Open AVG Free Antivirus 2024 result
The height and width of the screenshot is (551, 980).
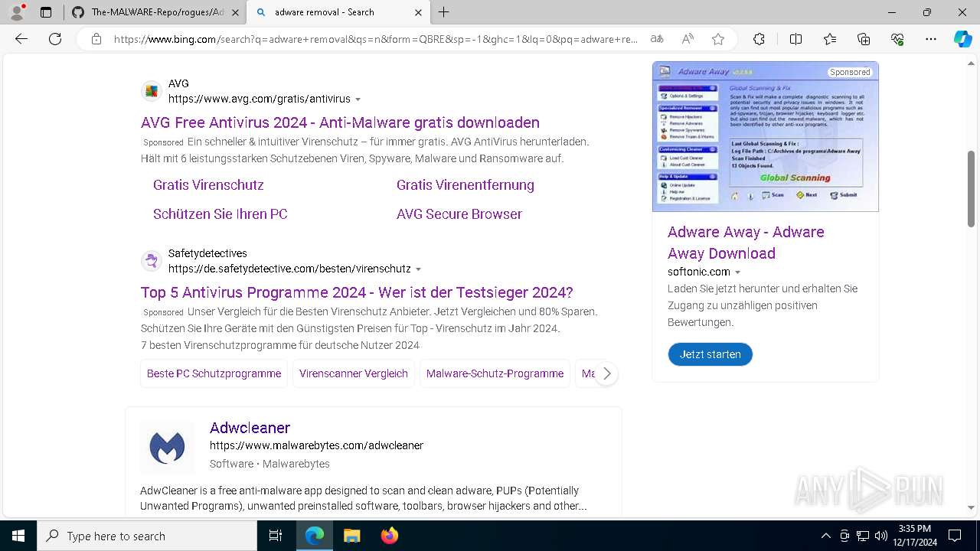(340, 122)
